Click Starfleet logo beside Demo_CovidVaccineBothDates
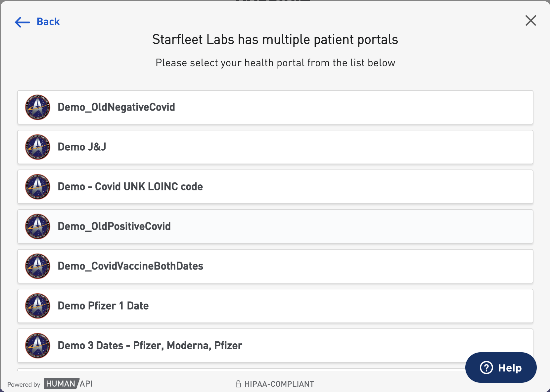550x392 pixels. click(38, 266)
